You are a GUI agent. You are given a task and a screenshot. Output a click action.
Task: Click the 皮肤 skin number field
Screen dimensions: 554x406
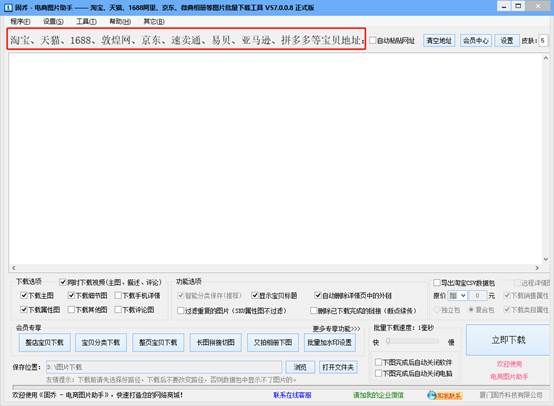pos(543,41)
